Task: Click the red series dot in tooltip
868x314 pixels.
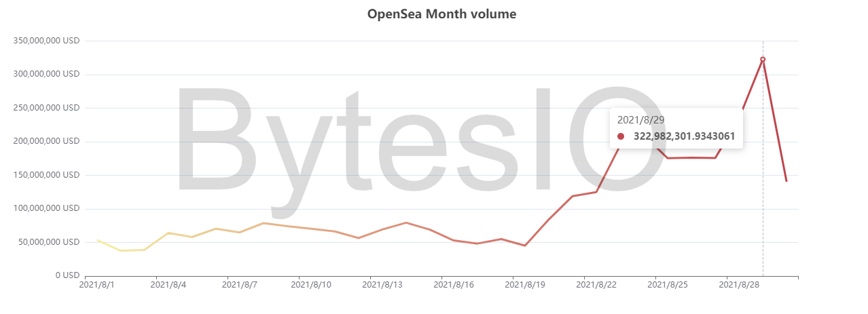Action: [621, 136]
